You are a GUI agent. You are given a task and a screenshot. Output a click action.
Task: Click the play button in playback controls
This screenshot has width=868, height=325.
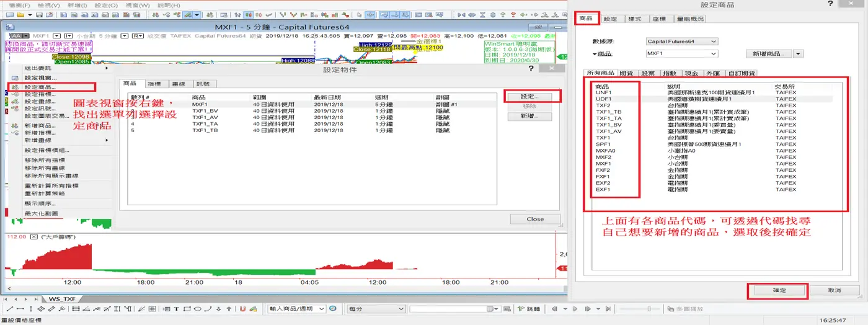(575, 308)
